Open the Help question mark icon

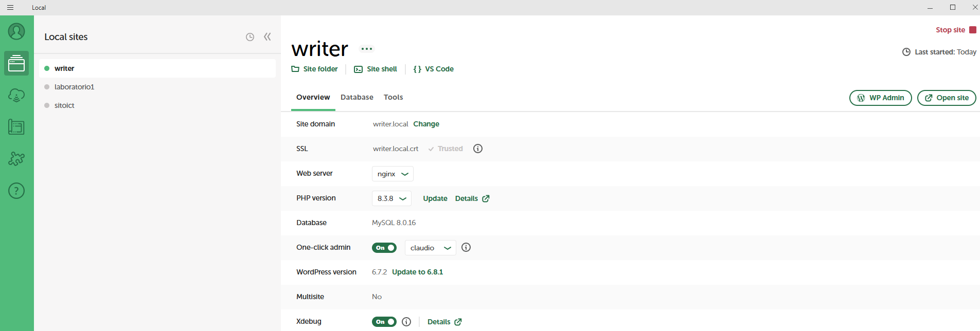pyautogui.click(x=16, y=191)
